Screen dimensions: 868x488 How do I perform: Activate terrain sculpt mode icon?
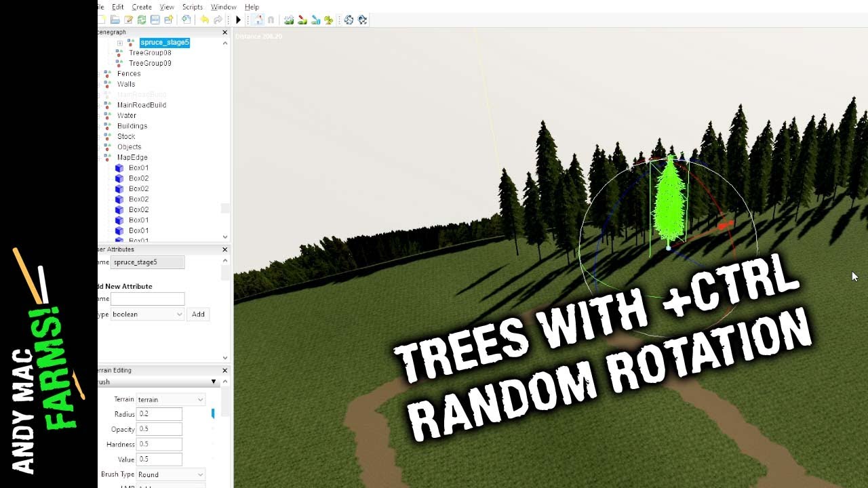[289, 20]
